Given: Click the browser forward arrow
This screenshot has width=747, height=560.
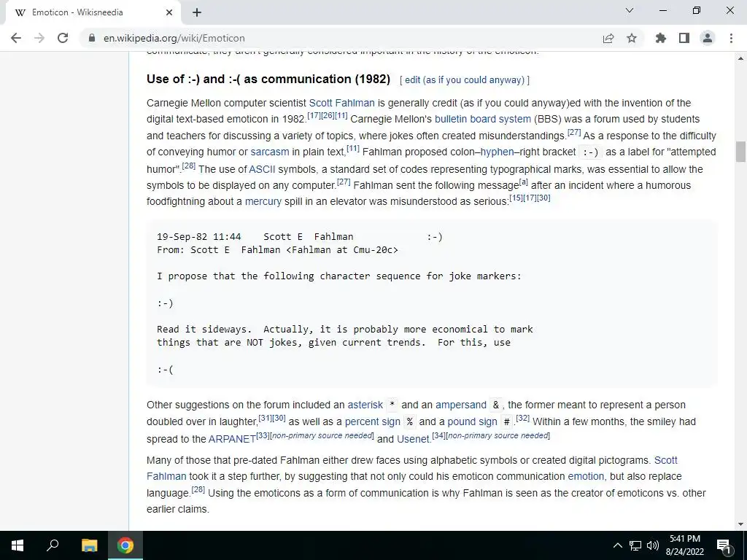Looking at the screenshot, I should click(39, 38).
